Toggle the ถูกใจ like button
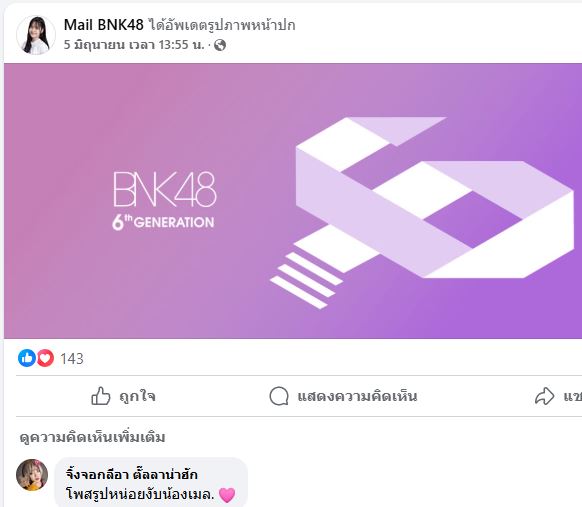The image size is (582, 507). click(x=123, y=396)
